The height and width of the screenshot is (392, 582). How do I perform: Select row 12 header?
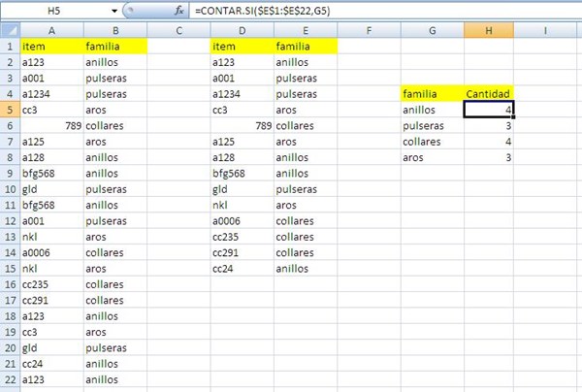10,221
